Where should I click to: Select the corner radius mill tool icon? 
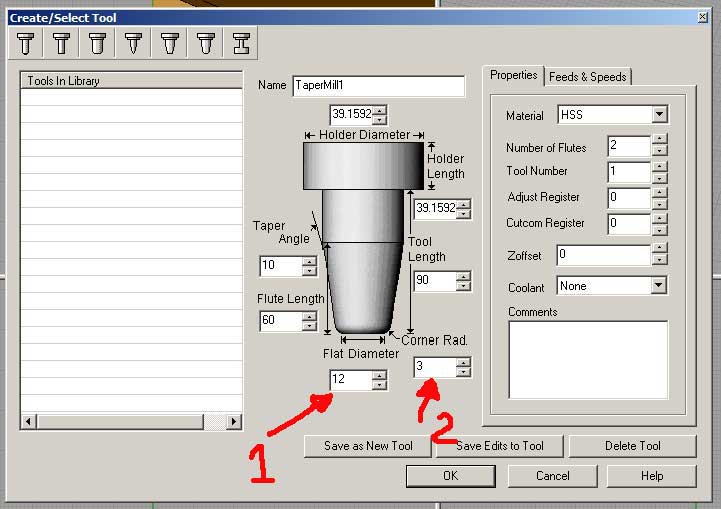[x=98, y=43]
